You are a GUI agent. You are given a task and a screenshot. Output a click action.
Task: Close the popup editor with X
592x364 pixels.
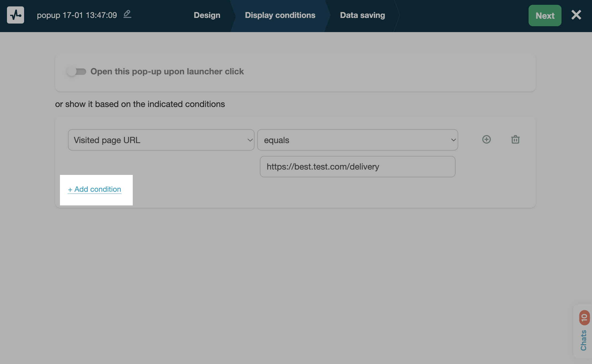tap(576, 15)
